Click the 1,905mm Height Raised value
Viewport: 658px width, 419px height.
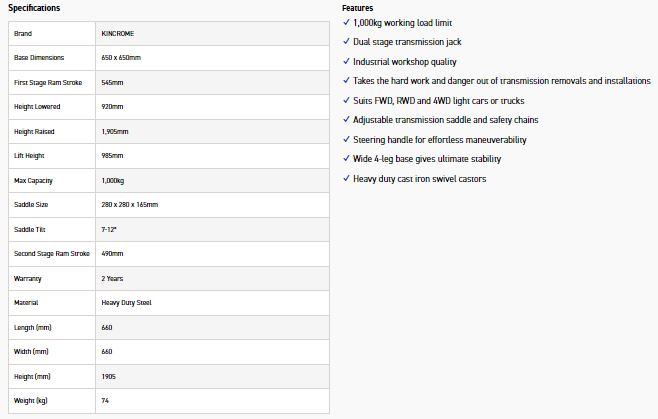117,131
